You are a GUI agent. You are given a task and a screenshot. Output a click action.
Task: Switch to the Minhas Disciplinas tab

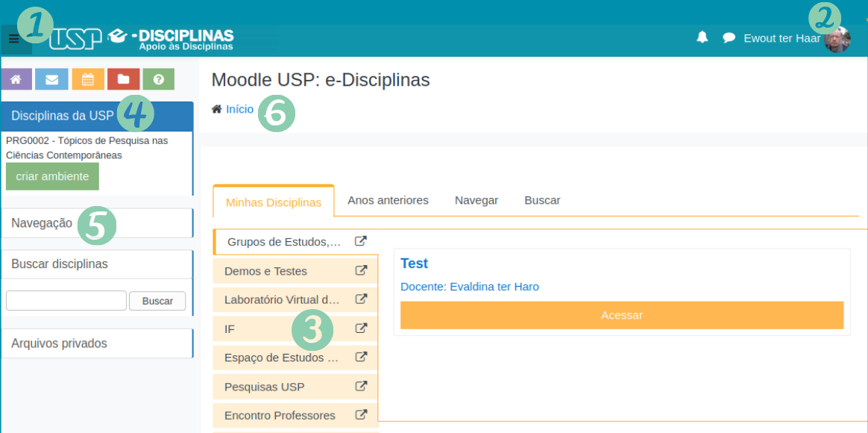tap(274, 202)
